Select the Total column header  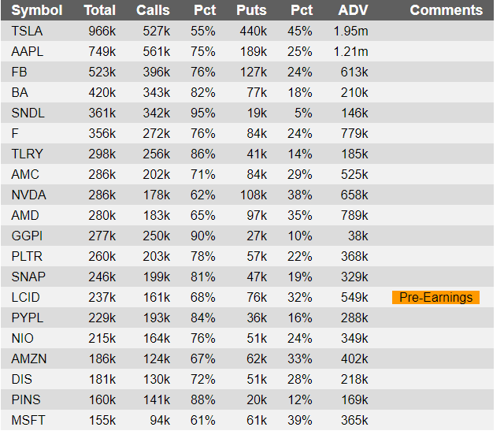(x=100, y=10)
